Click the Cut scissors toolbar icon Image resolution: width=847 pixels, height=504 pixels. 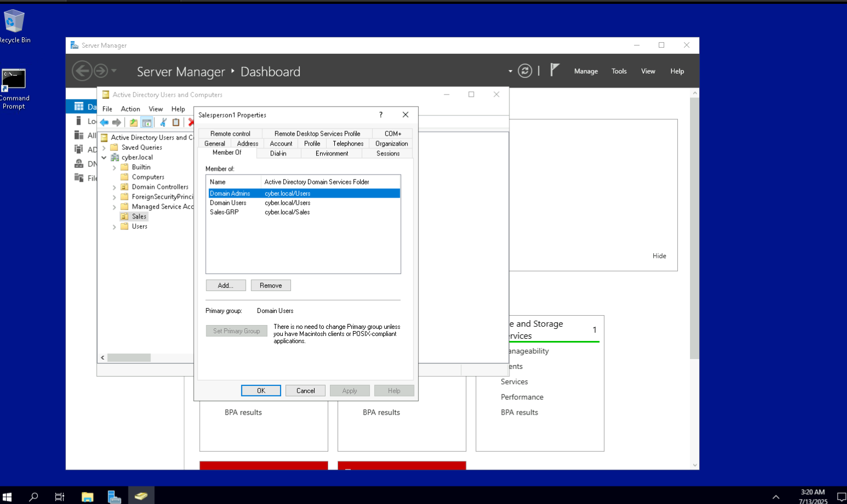(163, 122)
